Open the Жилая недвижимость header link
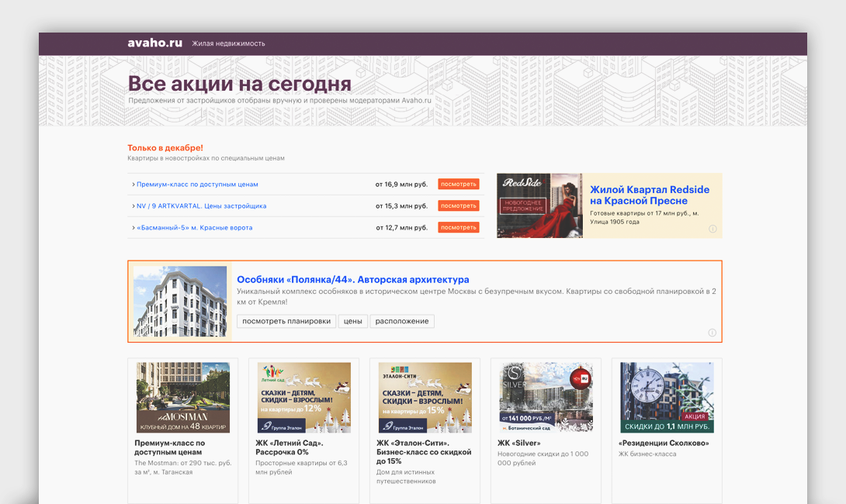The height and width of the screenshot is (504, 846). point(228,43)
